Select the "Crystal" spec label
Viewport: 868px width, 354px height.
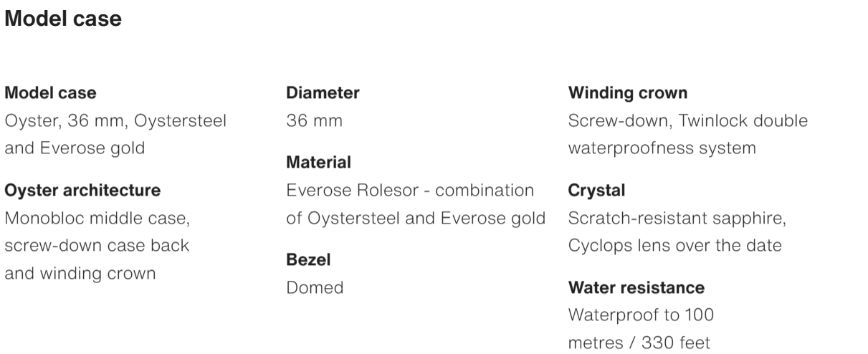(596, 191)
